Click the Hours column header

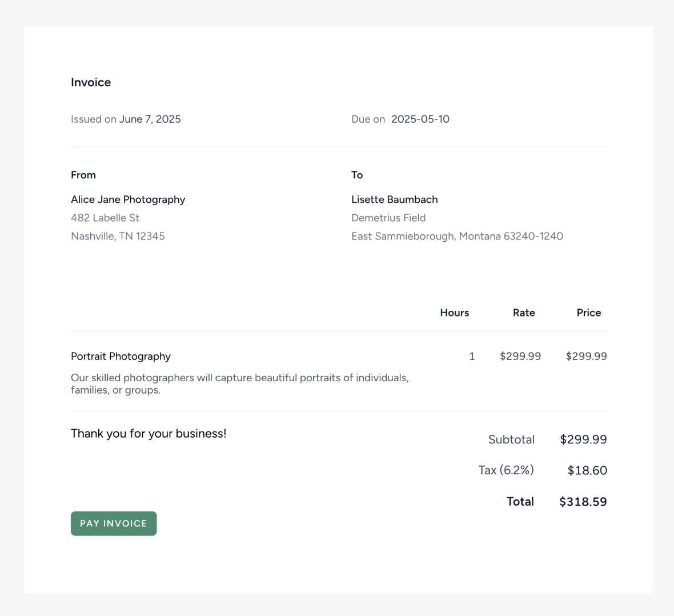coord(454,313)
